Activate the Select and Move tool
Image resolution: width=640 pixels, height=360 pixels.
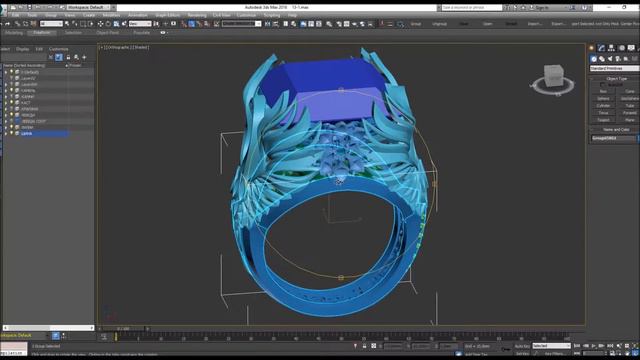tap(100, 24)
